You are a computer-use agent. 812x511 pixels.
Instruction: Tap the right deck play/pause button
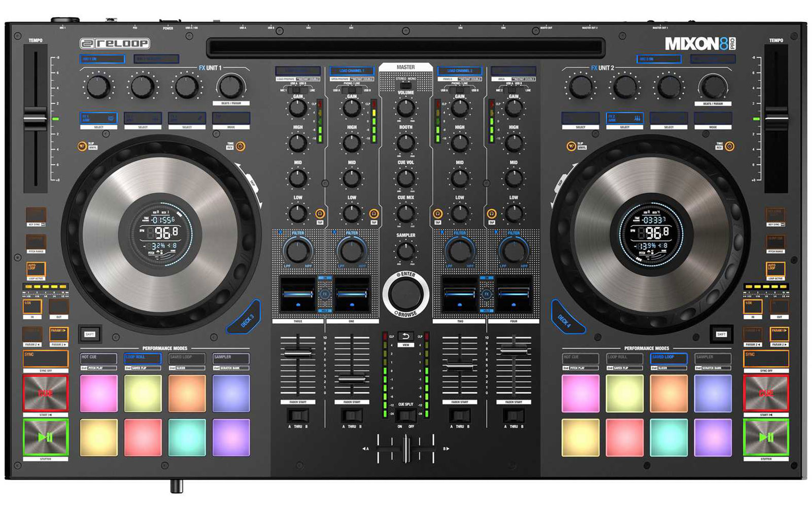[766, 437]
